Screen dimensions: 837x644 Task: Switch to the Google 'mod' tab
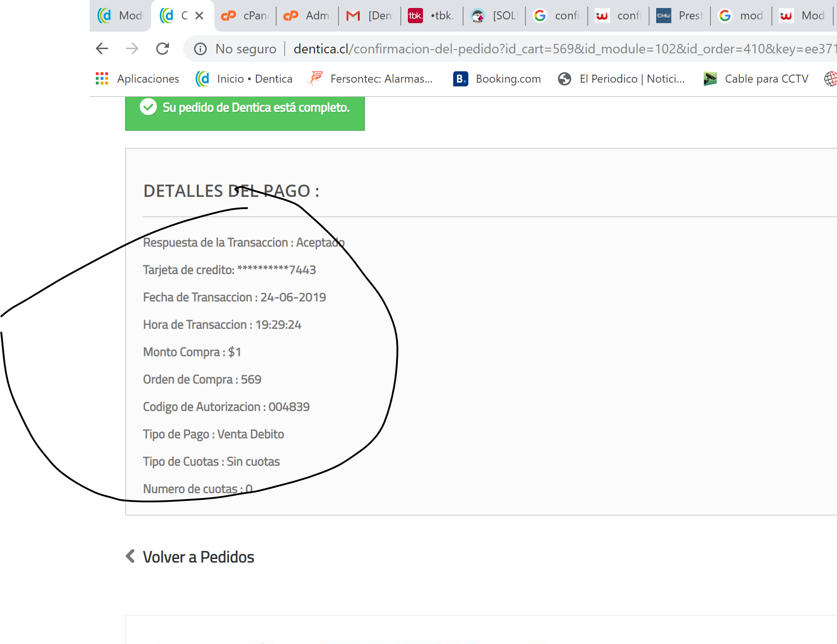[741, 16]
